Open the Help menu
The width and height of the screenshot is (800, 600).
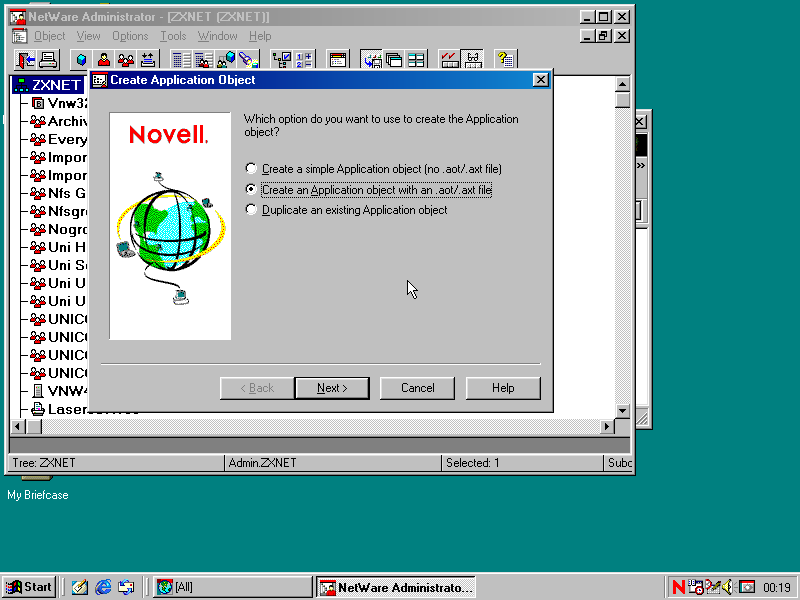click(x=260, y=36)
